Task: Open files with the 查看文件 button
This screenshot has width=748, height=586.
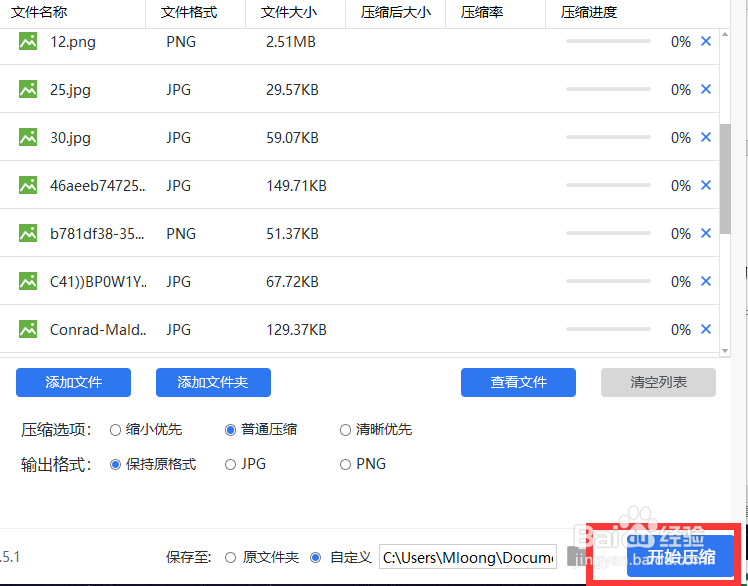Action: pos(518,382)
